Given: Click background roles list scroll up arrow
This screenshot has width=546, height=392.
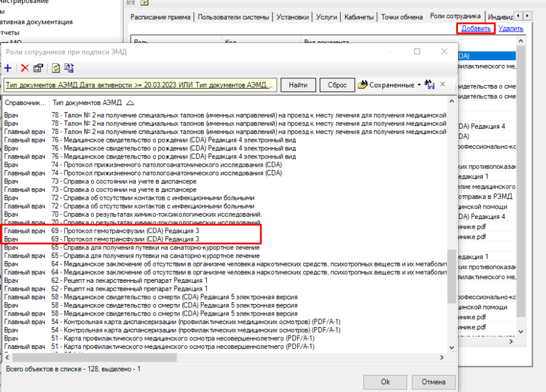Looking at the screenshot, I should point(521,41).
